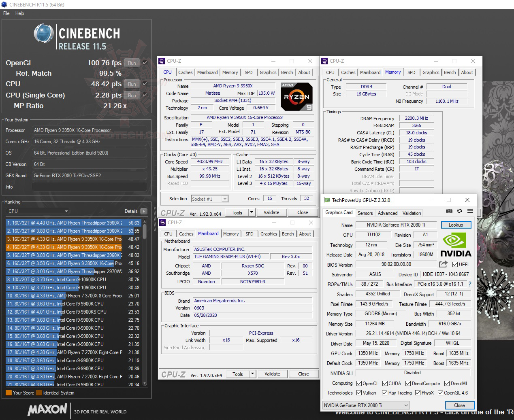Toggle the UEFI checkbox in GPU-Z
The width and height of the screenshot is (514, 420).
click(x=456, y=264)
